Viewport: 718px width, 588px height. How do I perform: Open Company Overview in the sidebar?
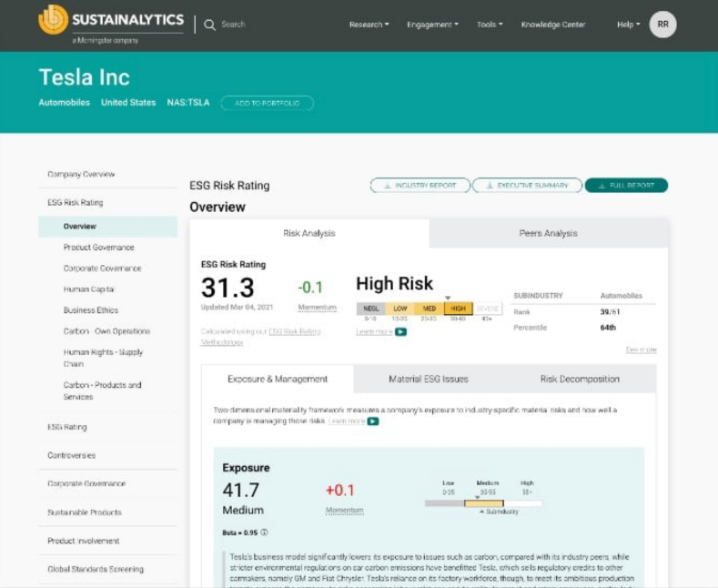click(81, 175)
